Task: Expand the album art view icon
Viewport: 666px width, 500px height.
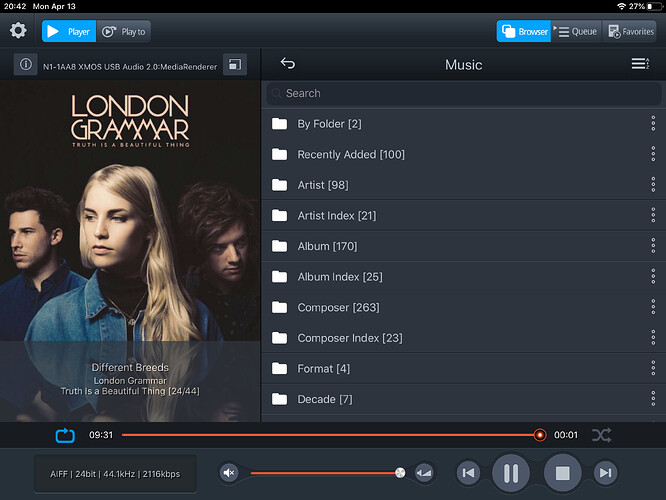Action: [234, 65]
